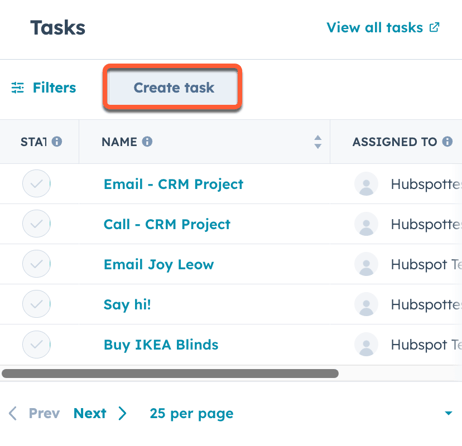Mark Email Joy Leow task complete

pyautogui.click(x=37, y=264)
